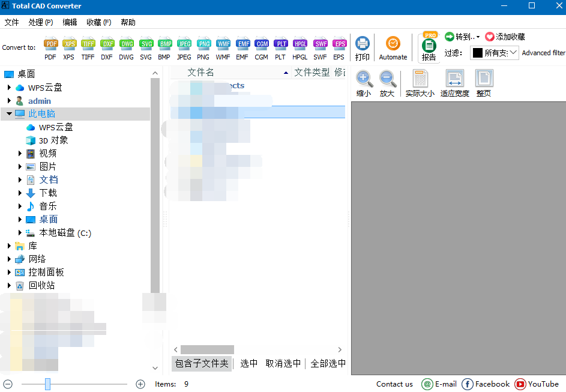Image resolution: width=566 pixels, height=392 pixels.
Task: Expand the 下载 folder node
Action: [x=20, y=193]
